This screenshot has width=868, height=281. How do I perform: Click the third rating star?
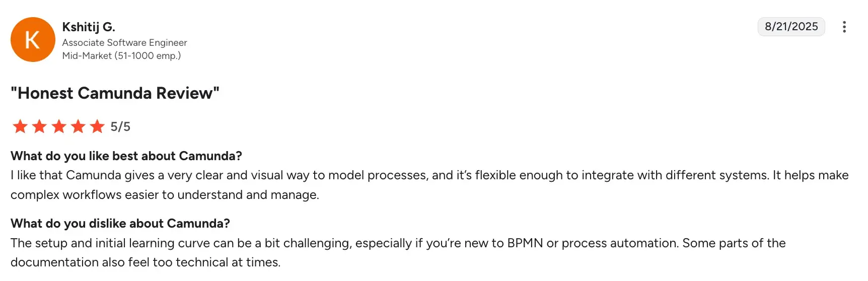tap(59, 126)
